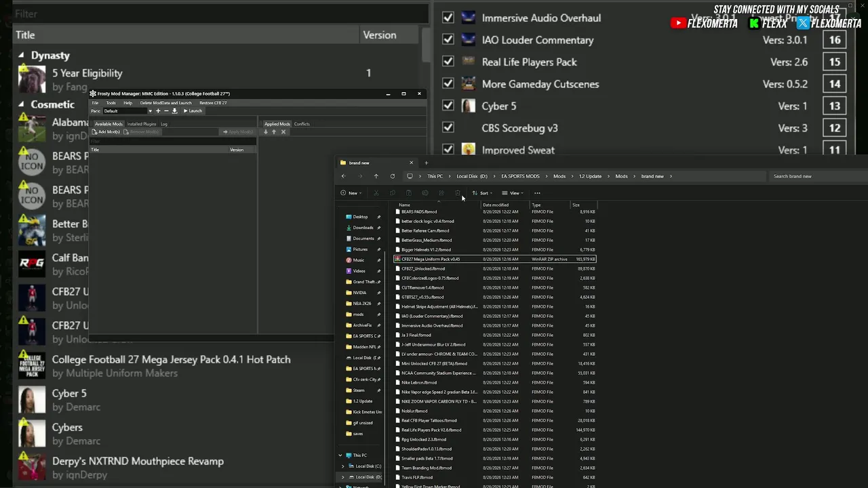This screenshot has width=868, height=488.
Task: Add a new File Explorer tab
Action: [x=426, y=163]
